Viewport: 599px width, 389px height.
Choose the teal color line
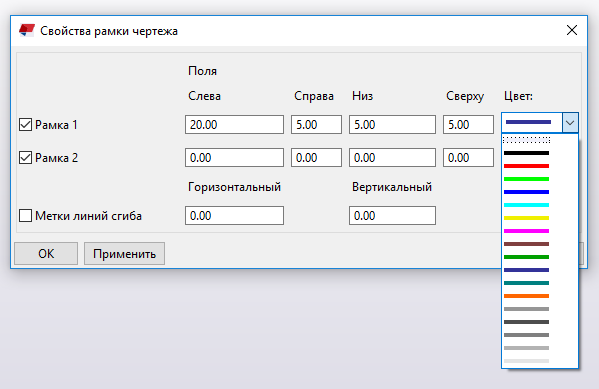tap(526, 283)
